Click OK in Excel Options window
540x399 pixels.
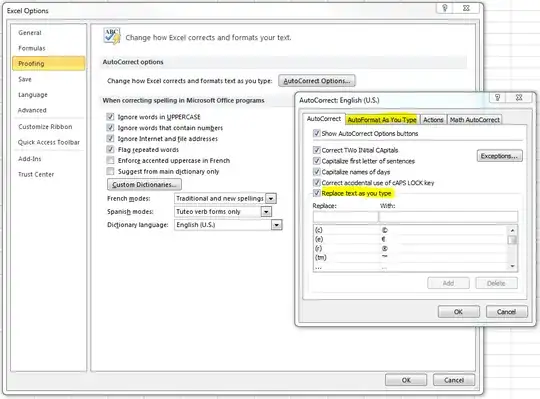pyautogui.click(x=406, y=380)
